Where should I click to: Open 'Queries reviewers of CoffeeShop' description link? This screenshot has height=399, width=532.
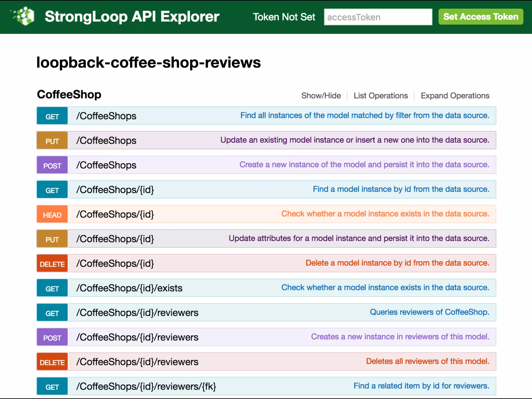(x=429, y=312)
